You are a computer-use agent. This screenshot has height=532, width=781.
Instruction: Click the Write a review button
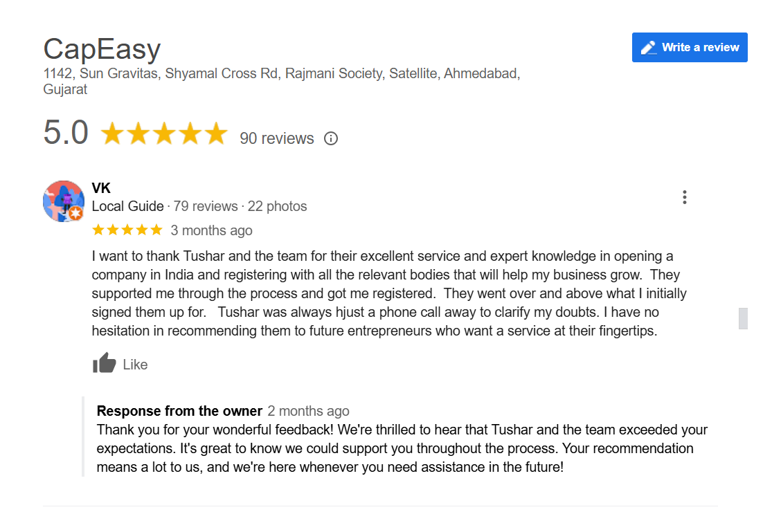690,47
